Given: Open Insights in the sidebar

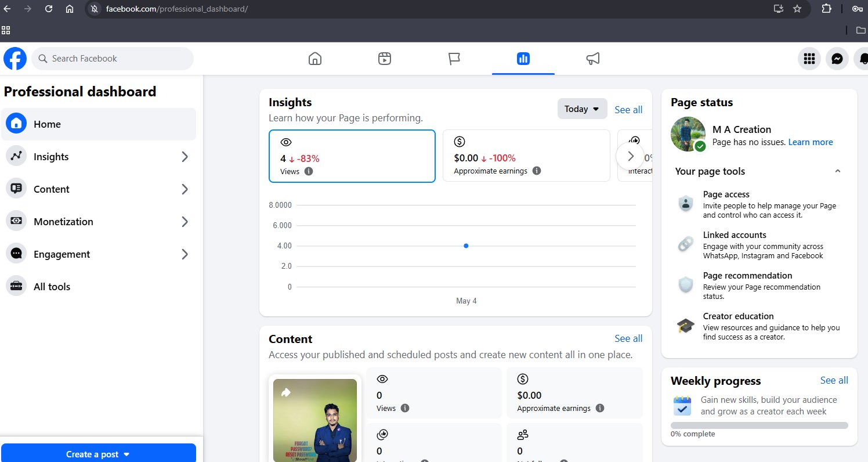Looking at the screenshot, I should (x=99, y=157).
